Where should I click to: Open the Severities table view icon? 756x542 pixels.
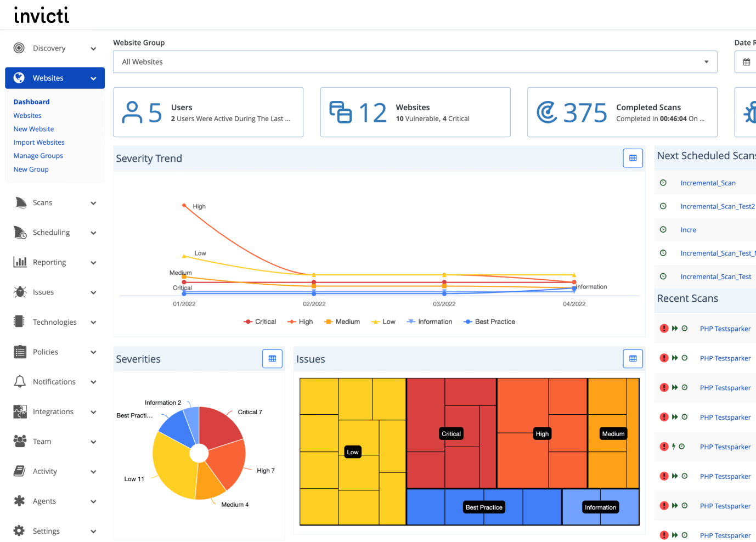point(272,359)
